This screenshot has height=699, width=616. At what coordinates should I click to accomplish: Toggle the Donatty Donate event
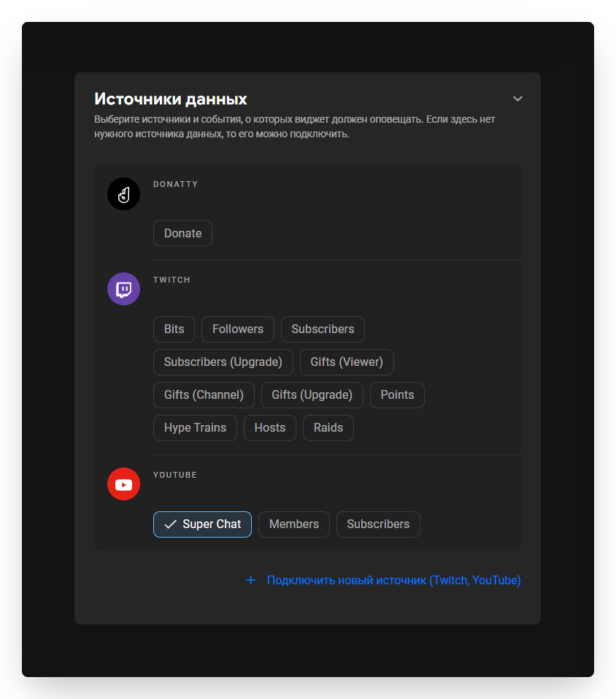(x=182, y=234)
